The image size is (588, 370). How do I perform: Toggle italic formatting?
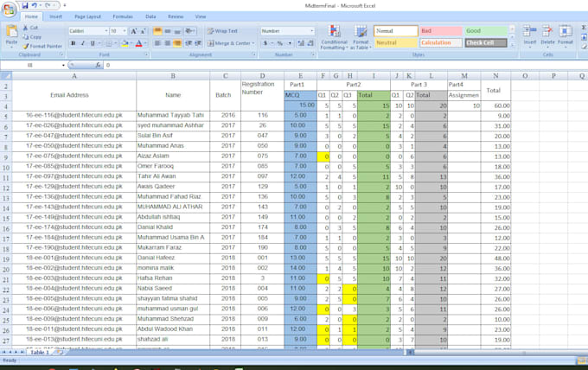pos(83,43)
